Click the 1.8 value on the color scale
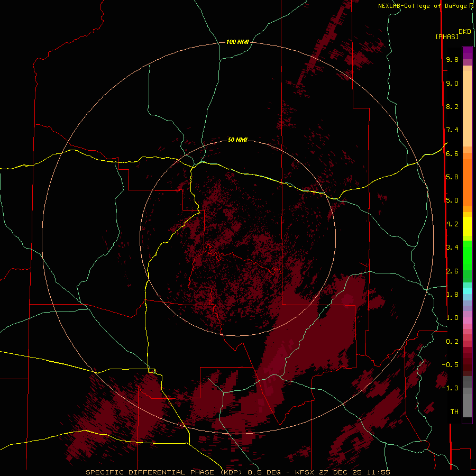476x476 pixels. pyautogui.click(x=452, y=295)
